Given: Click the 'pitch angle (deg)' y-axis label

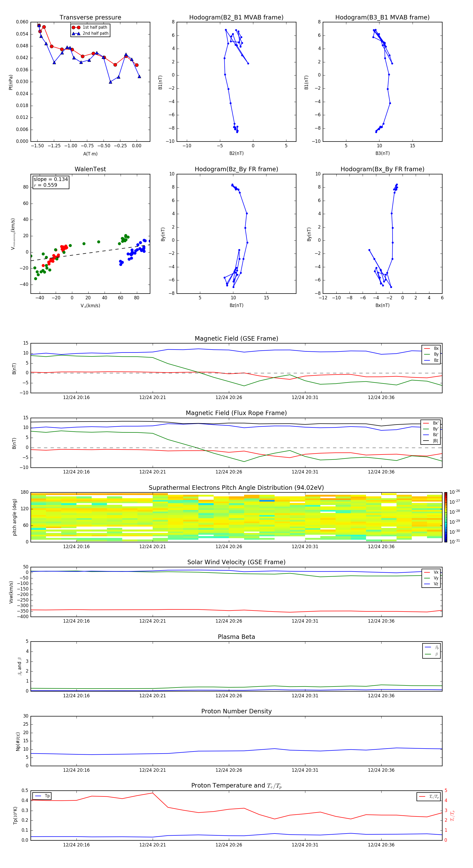Looking at the screenshot, I should tap(14, 517).
